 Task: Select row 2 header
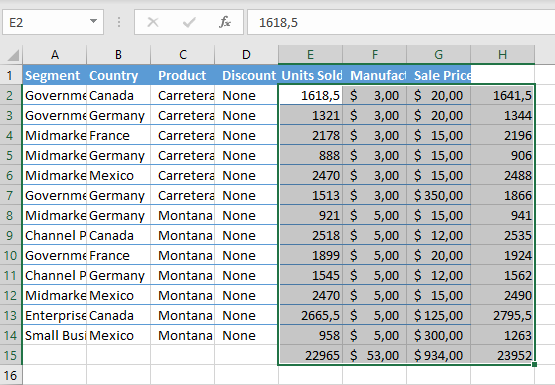click(x=11, y=95)
